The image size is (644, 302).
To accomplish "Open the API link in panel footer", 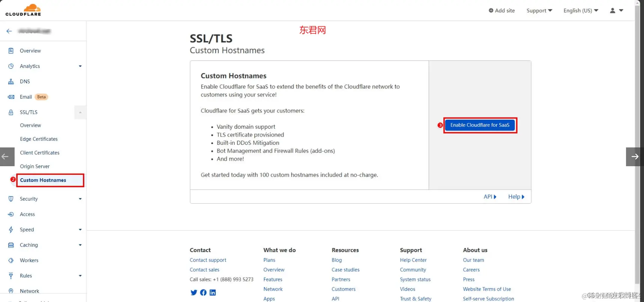I will pyautogui.click(x=490, y=197).
